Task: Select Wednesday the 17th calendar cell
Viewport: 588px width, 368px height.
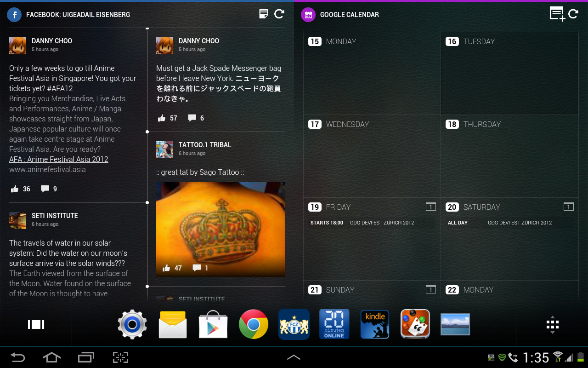Action: click(x=372, y=156)
